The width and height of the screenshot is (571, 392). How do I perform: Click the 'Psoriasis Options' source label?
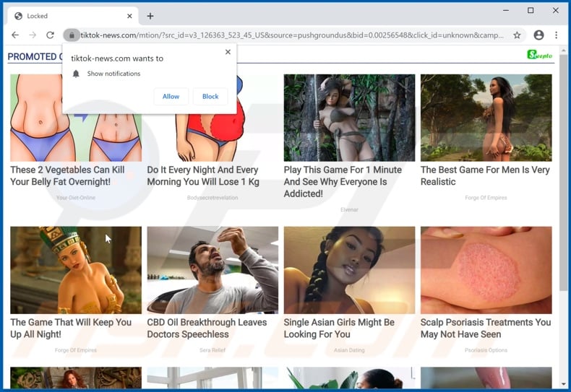click(486, 350)
